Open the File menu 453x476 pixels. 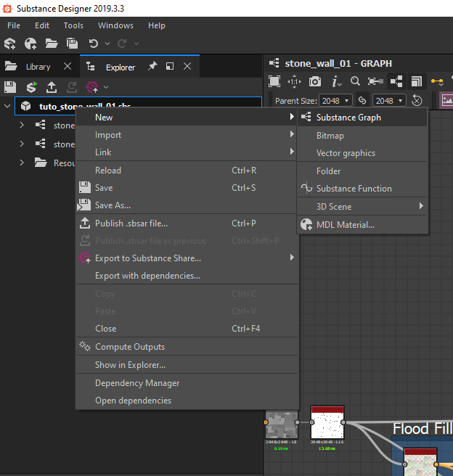pos(14,25)
